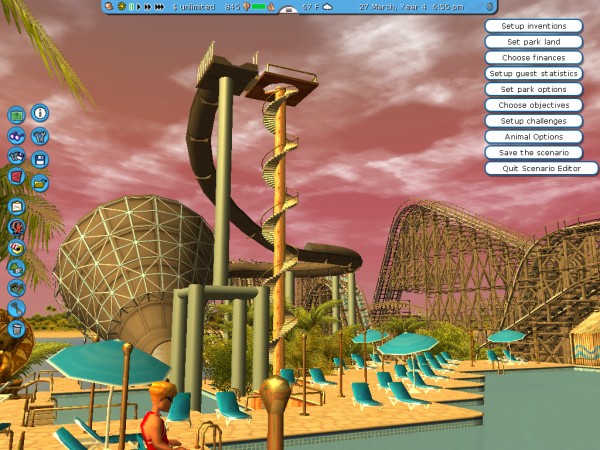Open the scenery tree and building icon

[x=16, y=268]
